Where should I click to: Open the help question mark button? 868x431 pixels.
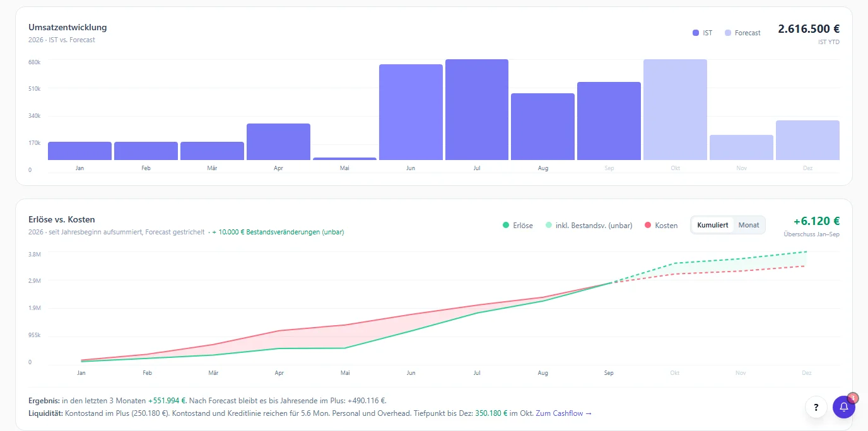click(x=816, y=407)
